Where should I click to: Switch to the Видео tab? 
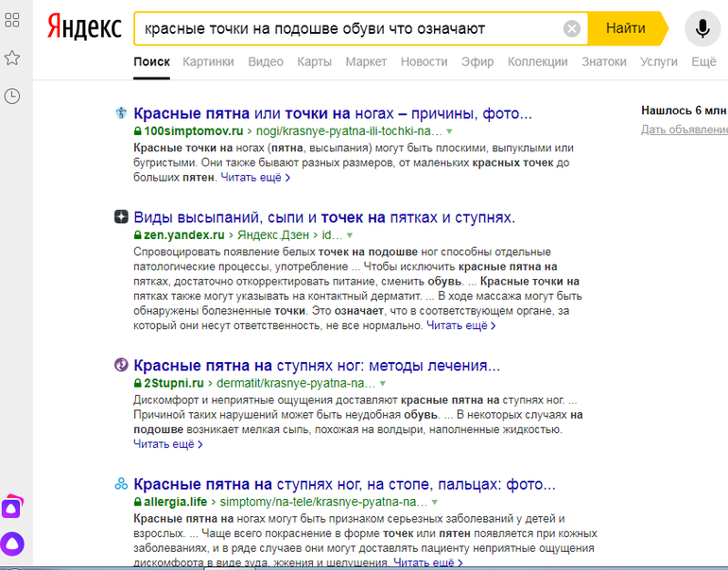pos(266,61)
